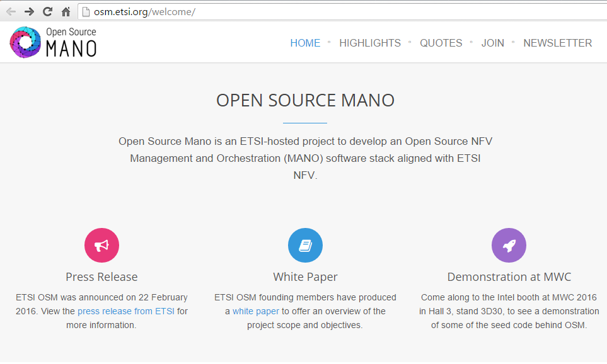607x364 pixels.
Task: Click the purple rocket Demonstration icon
Action: (x=509, y=245)
